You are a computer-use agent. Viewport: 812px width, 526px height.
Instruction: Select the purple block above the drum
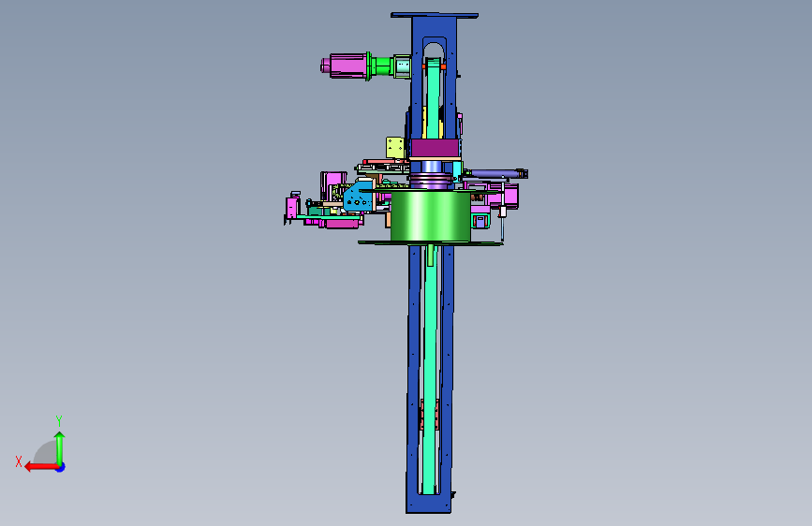pyautogui.click(x=435, y=148)
